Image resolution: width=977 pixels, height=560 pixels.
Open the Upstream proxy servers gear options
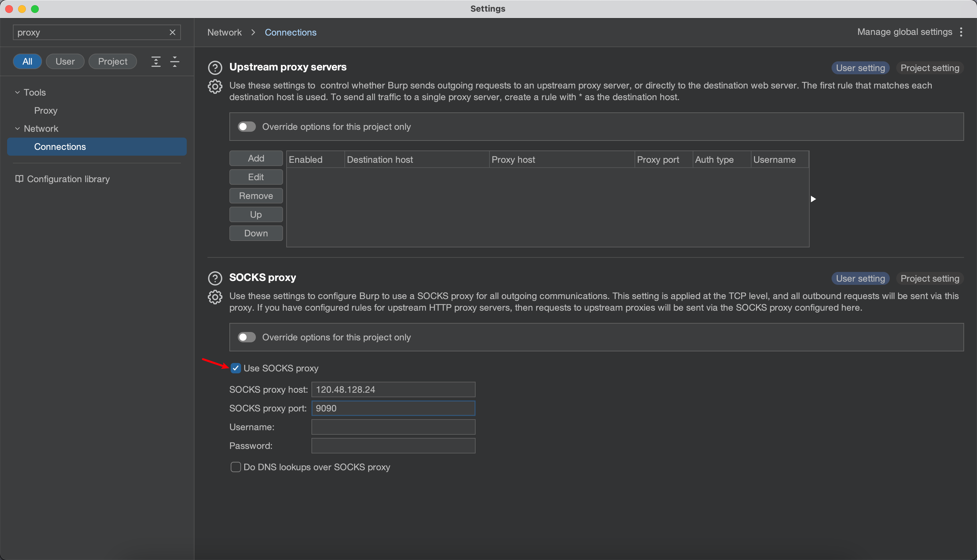coord(215,87)
